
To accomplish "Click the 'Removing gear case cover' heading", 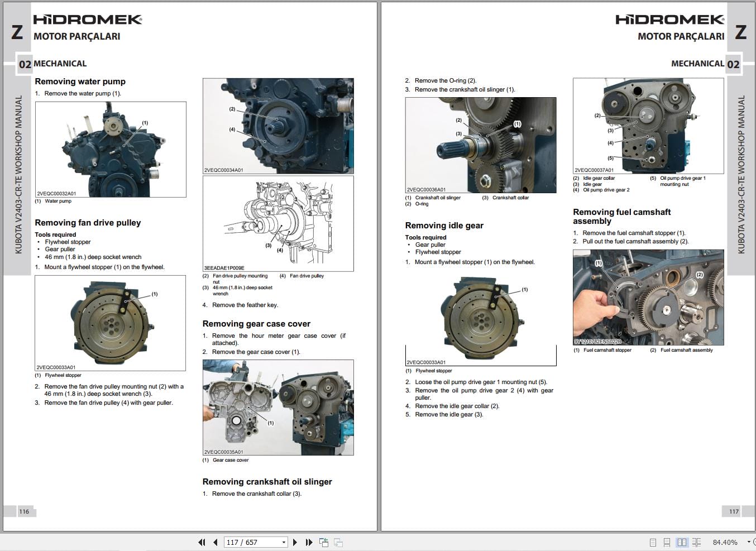I will coord(256,324).
